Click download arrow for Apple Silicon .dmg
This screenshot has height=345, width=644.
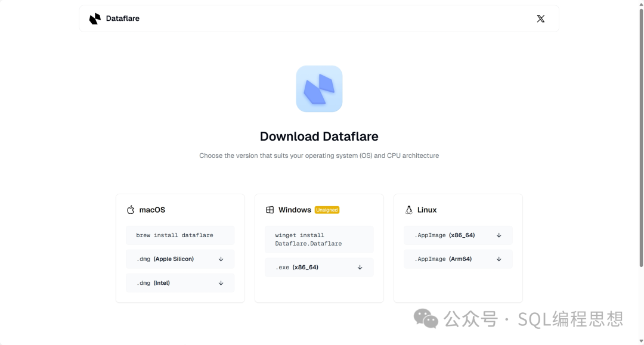click(x=221, y=259)
